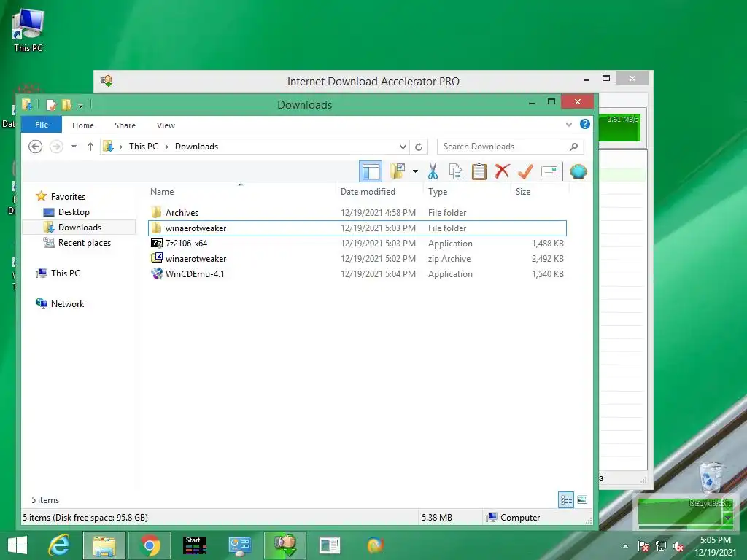Click the Start tile icon on taskbar

coord(195,545)
